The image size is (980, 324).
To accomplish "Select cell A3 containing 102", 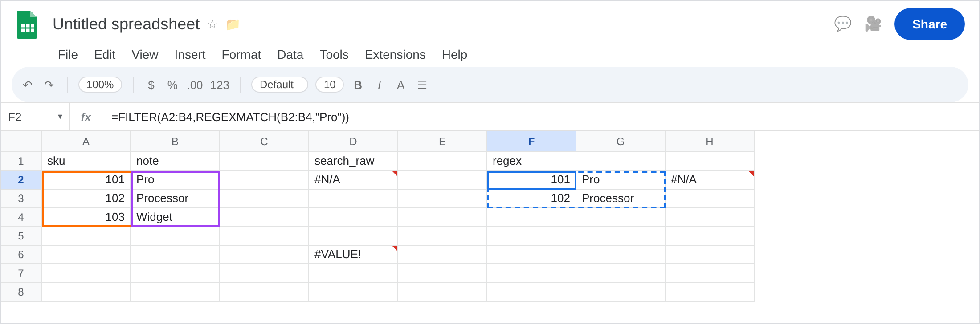I will coord(86,198).
